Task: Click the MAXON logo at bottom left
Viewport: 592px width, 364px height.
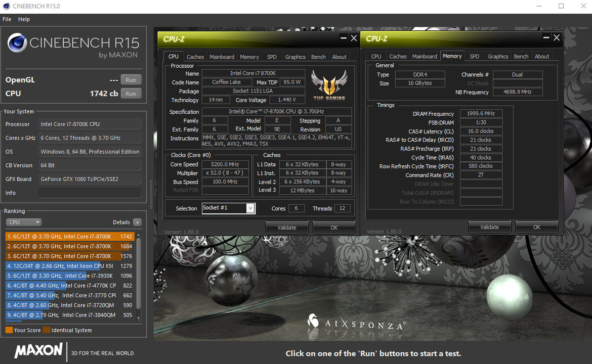Action: click(38, 351)
